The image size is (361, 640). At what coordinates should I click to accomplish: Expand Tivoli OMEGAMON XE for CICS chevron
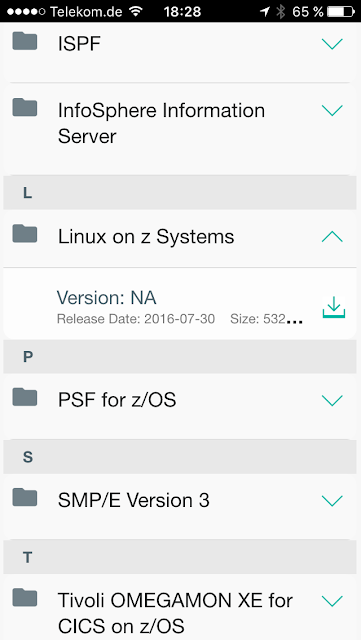point(332,600)
